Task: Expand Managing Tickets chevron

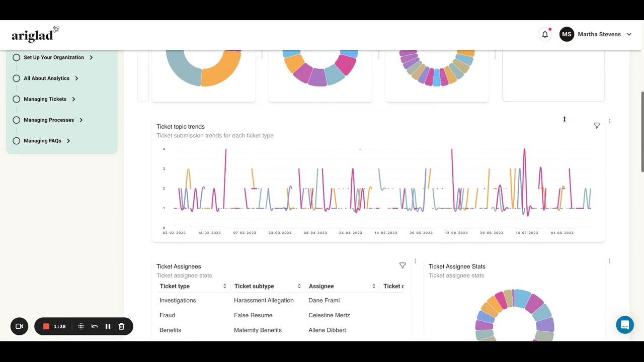Action: click(x=73, y=99)
